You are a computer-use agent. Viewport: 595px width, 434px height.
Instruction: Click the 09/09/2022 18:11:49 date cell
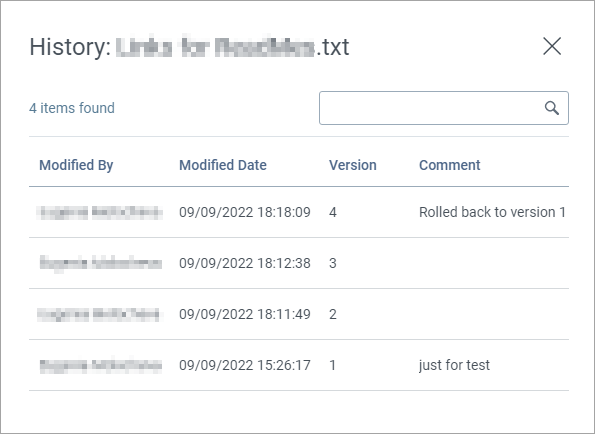click(x=245, y=314)
